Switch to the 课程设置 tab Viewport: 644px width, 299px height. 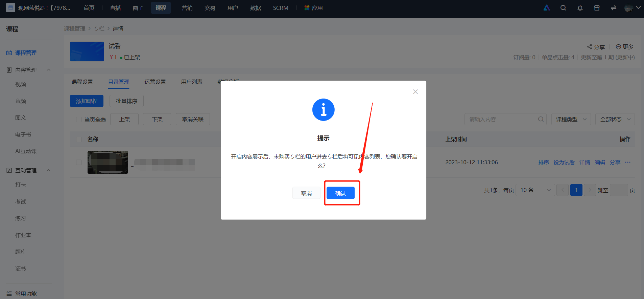(x=82, y=82)
